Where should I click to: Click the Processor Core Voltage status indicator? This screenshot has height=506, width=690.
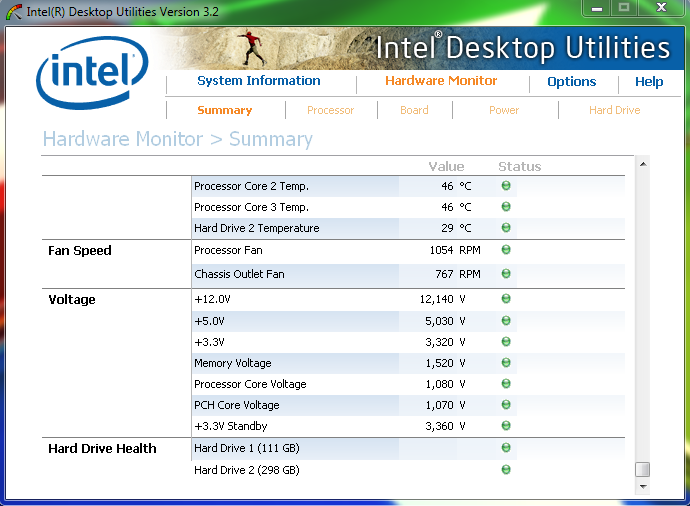[506, 384]
